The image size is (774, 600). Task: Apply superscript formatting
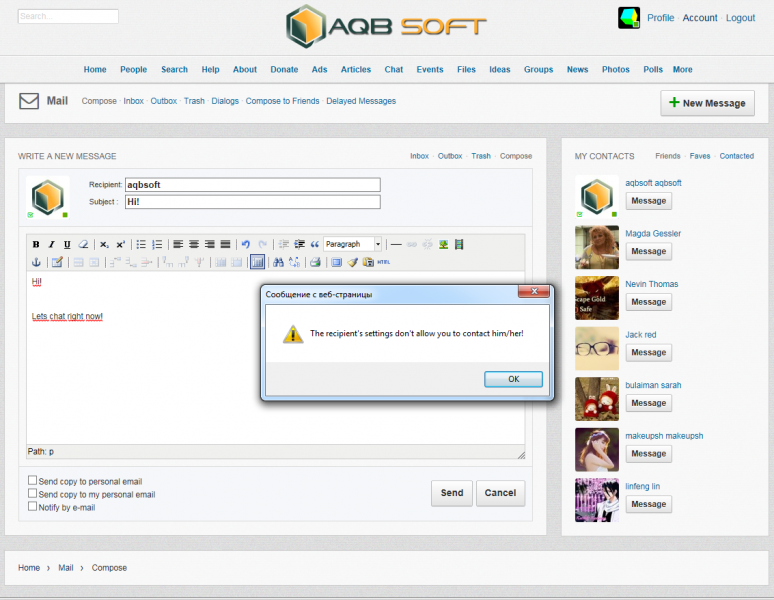coord(120,244)
